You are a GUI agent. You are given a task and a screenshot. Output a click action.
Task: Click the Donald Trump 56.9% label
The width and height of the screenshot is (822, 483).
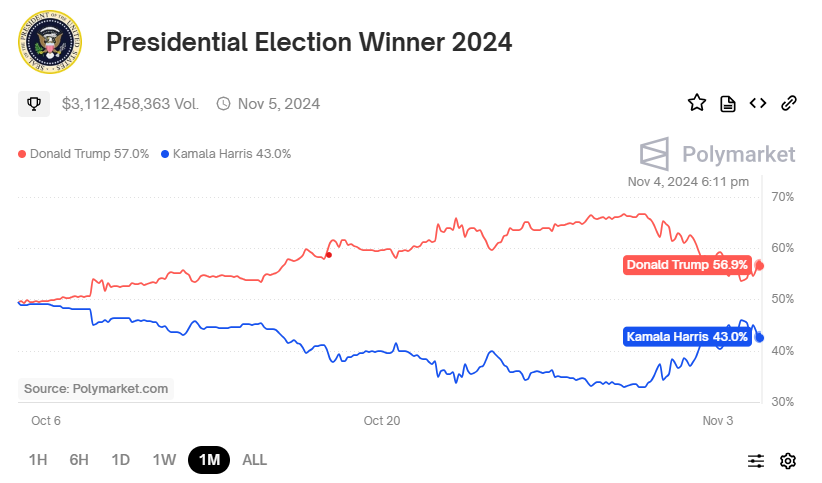pyautogui.click(x=686, y=265)
